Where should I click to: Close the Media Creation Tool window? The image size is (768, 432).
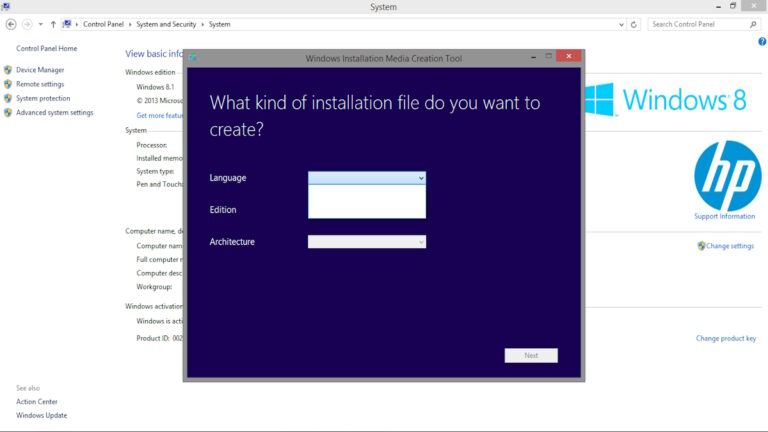[569, 56]
